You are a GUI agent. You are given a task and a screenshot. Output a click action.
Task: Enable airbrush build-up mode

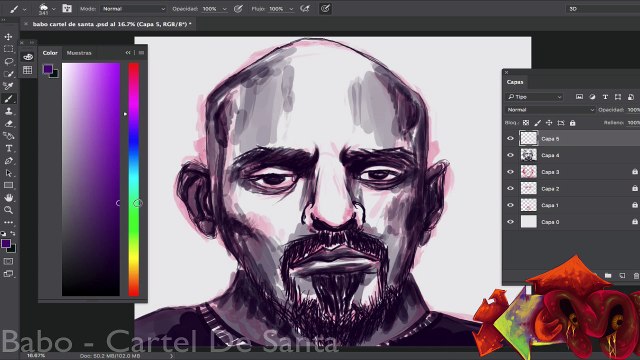point(305,9)
